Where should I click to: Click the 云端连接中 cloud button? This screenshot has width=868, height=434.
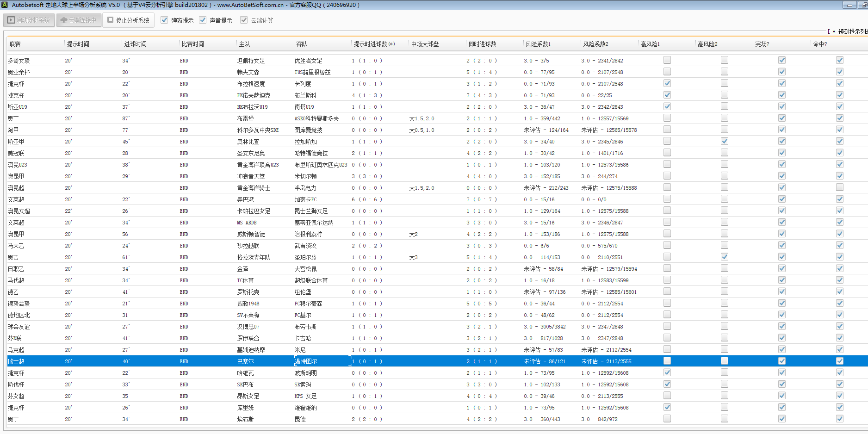coord(79,20)
